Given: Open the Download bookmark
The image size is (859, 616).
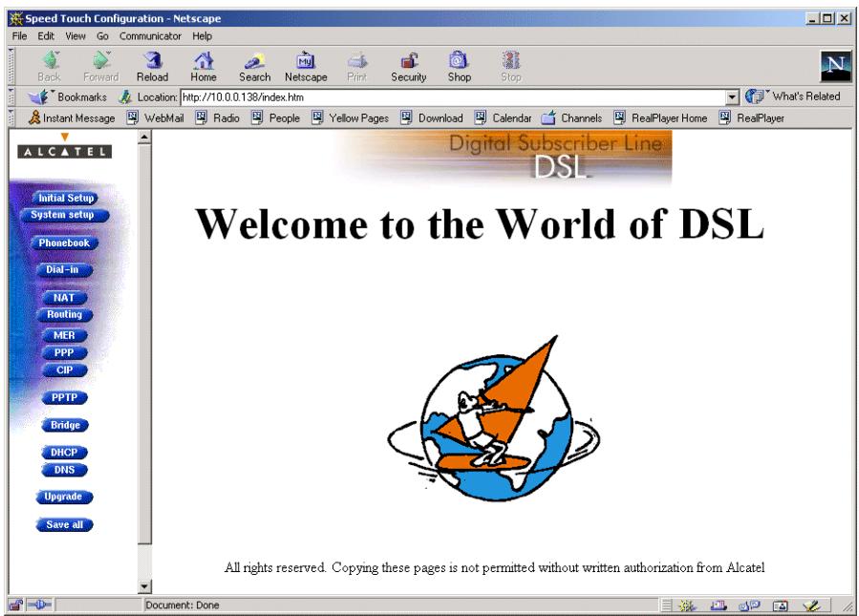Looking at the screenshot, I should (432, 117).
